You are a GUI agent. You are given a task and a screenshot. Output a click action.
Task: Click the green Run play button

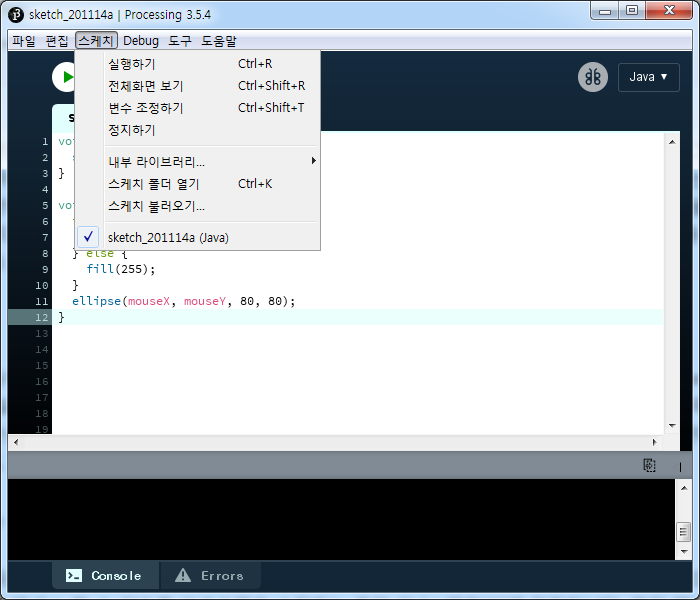pyautogui.click(x=65, y=77)
